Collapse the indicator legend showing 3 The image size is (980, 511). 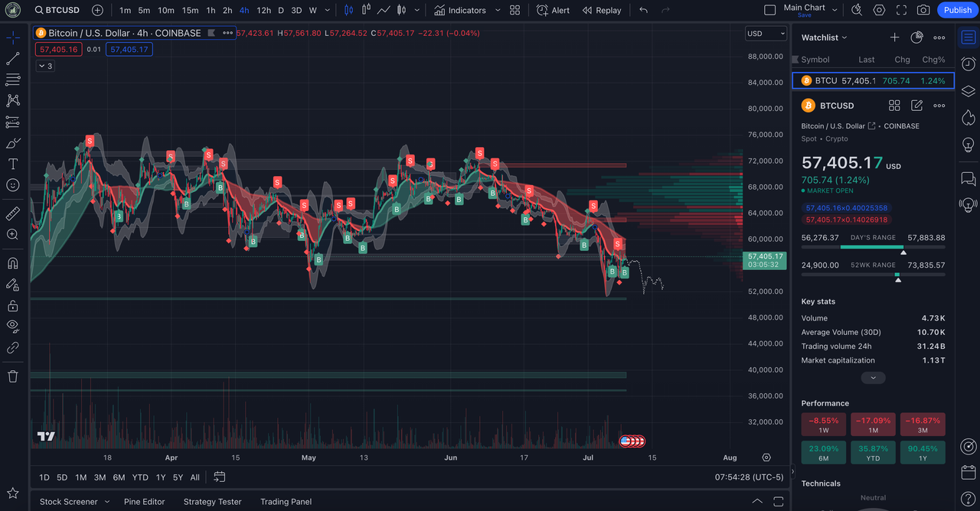[45, 66]
